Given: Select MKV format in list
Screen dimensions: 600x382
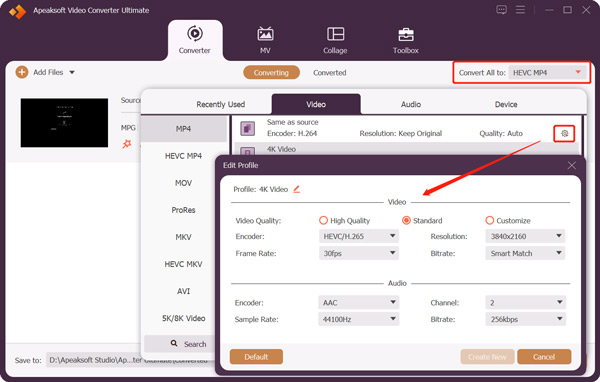Looking at the screenshot, I should [184, 237].
